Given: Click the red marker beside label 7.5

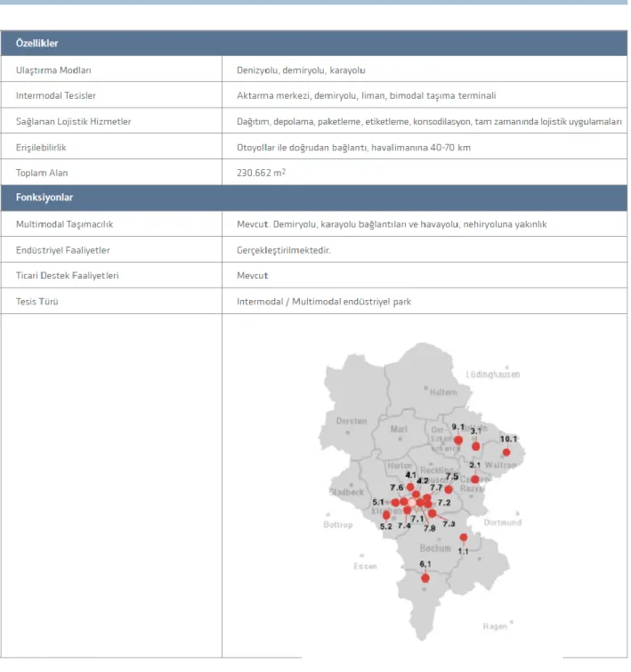Looking at the screenshot, I should pos(449,489).
